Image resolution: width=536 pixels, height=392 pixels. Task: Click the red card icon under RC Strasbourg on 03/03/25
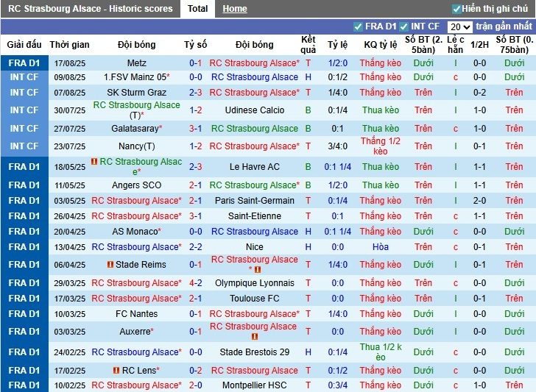click(255, 337)
